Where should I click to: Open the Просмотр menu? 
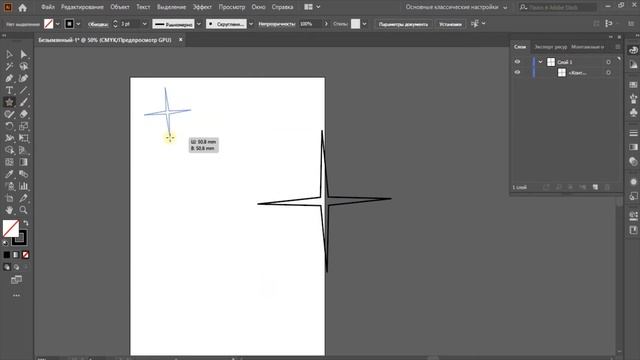[231, 7]
